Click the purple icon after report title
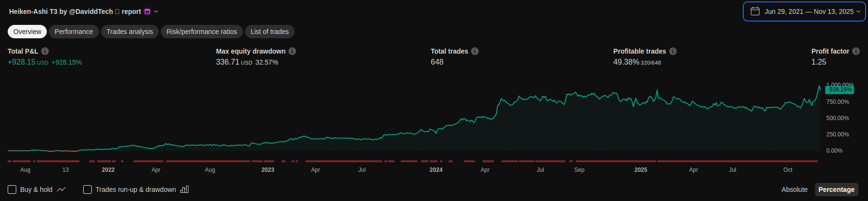 coord(147,11)
